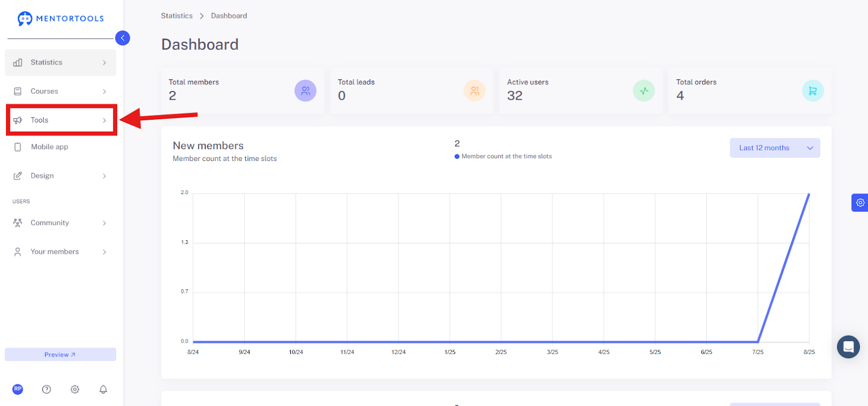Expand the Your members menu chevron
This screenshot has width=868, height=406.
pos(105,252)
